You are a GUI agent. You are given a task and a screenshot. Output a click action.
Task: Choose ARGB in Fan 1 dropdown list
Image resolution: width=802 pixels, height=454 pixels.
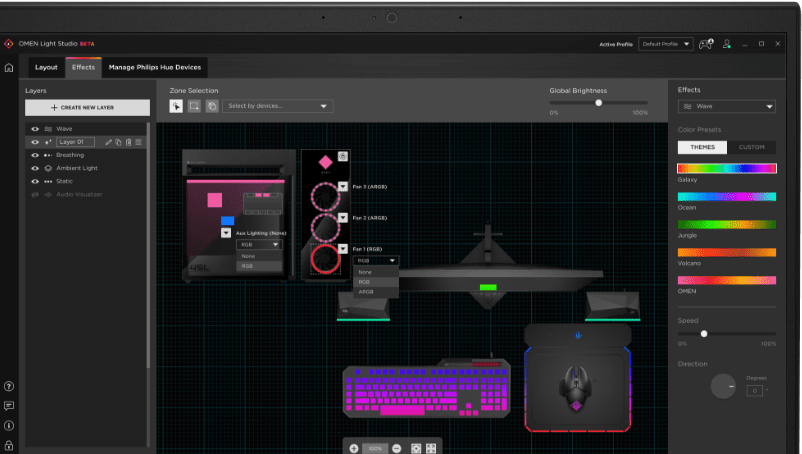click(x=375, y=292)
